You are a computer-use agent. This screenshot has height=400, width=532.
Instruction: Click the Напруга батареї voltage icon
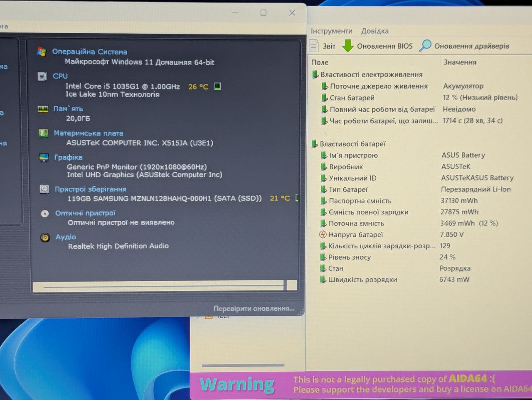click(x=323, y=235)
